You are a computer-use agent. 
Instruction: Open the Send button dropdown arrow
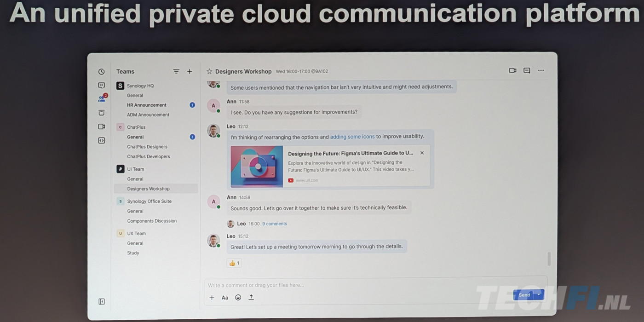click(x=539, y=295)
